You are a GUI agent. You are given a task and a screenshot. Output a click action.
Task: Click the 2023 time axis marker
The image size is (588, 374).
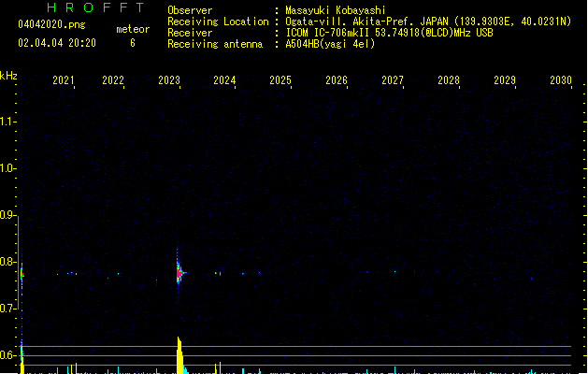[x=169, y=79]
